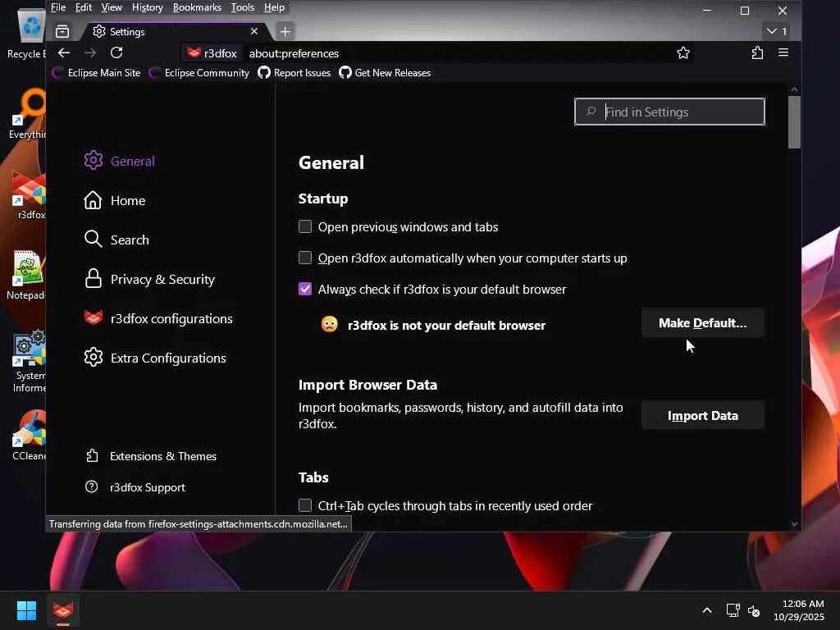Enable Open r3dfox automatically at computer startup
This screenshot has height=630, width=840.
[x=305, y=258]
